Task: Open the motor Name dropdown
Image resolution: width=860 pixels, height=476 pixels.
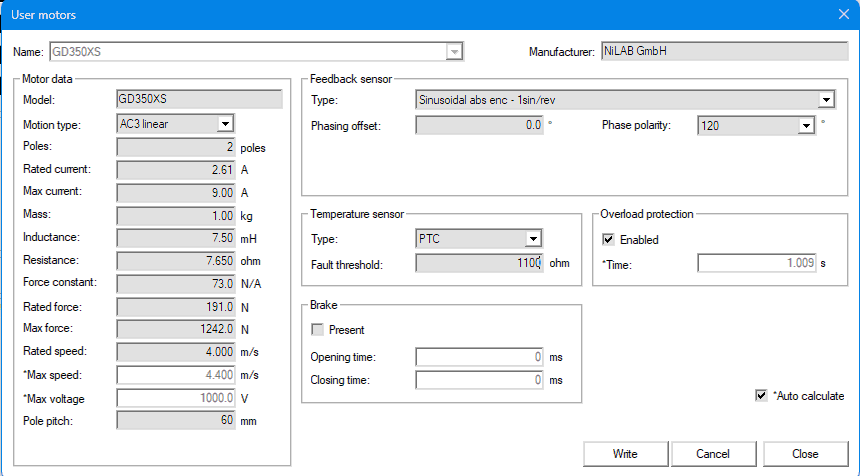Action: (x=455, y=51)
